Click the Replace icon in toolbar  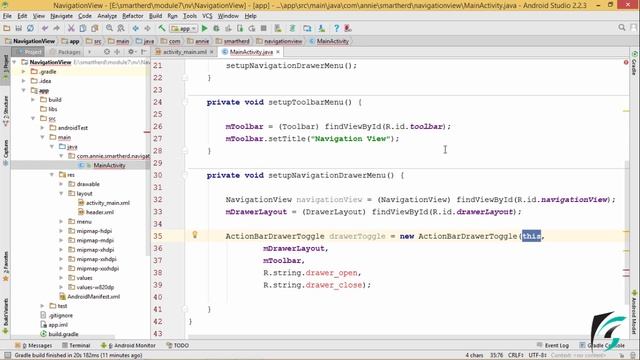point(121,28)
